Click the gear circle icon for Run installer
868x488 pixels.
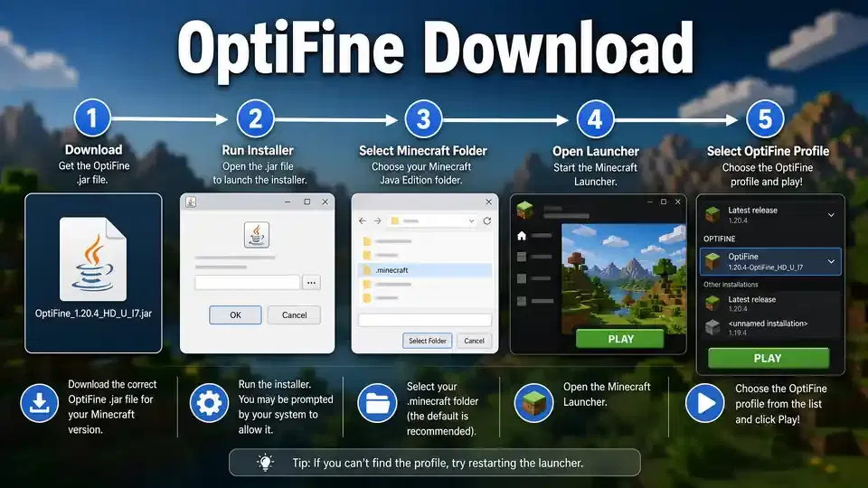[x=209, y=403]
